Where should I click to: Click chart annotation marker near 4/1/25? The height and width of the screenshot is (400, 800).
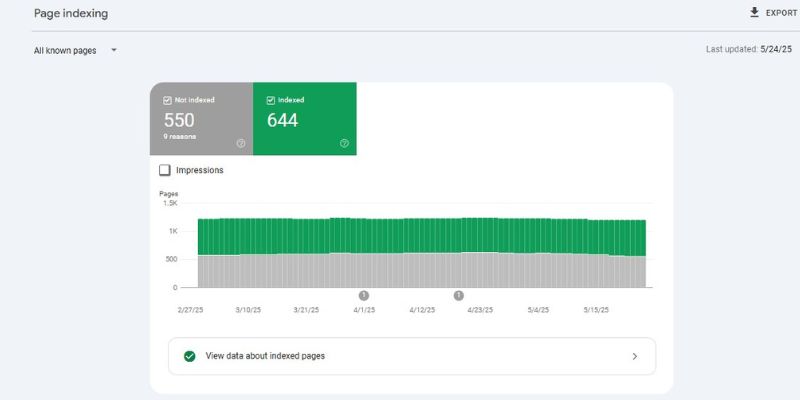[x=363, y=295]
